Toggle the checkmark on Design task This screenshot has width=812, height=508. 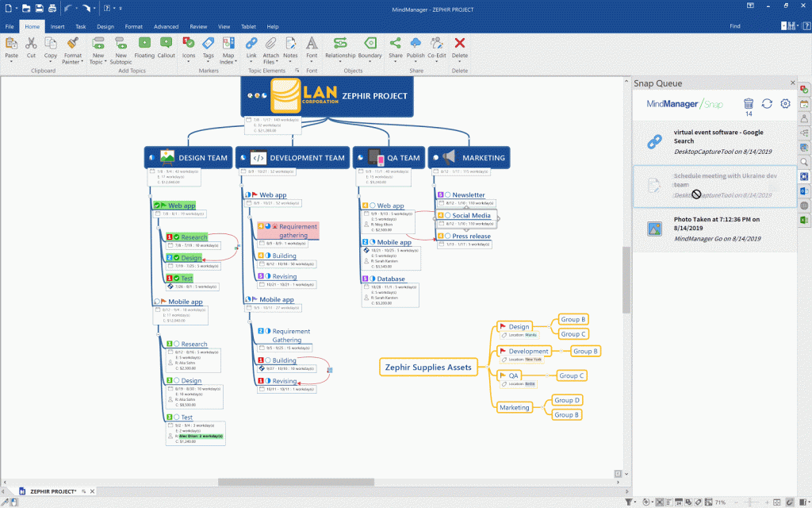[176, 258]
